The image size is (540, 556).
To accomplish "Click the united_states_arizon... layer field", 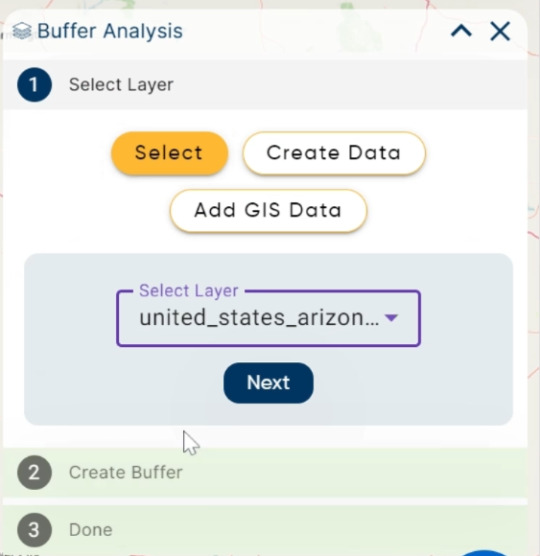I will tap(268, 318).
